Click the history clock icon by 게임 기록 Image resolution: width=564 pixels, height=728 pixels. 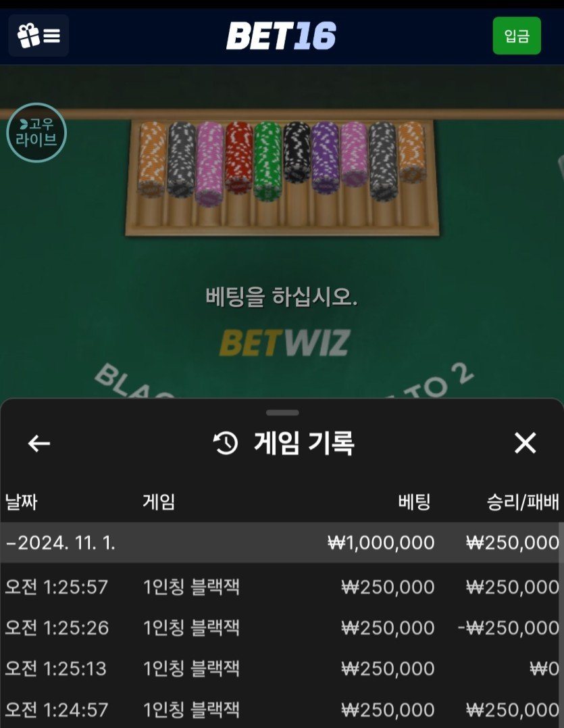coord(226,443)
